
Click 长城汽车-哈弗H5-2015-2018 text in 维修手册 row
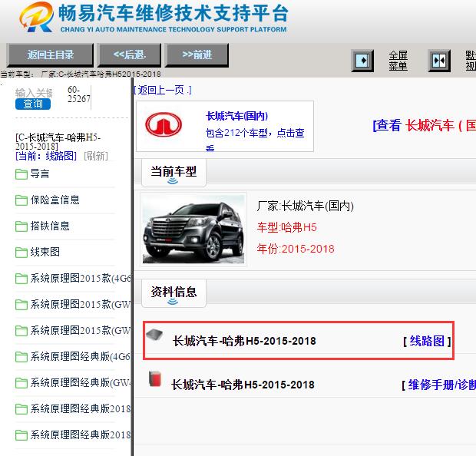[x=243, y=385]
